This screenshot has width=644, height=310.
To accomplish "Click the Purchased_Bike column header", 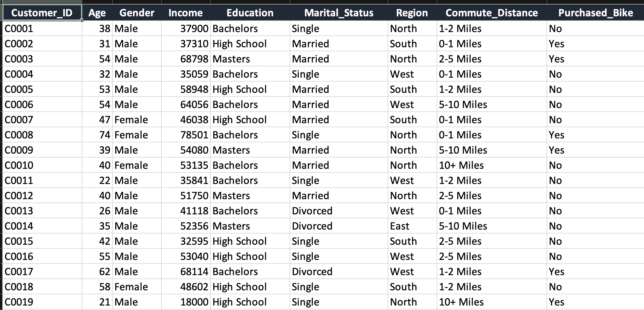I will pyautogui.click(x=596, y=13).
